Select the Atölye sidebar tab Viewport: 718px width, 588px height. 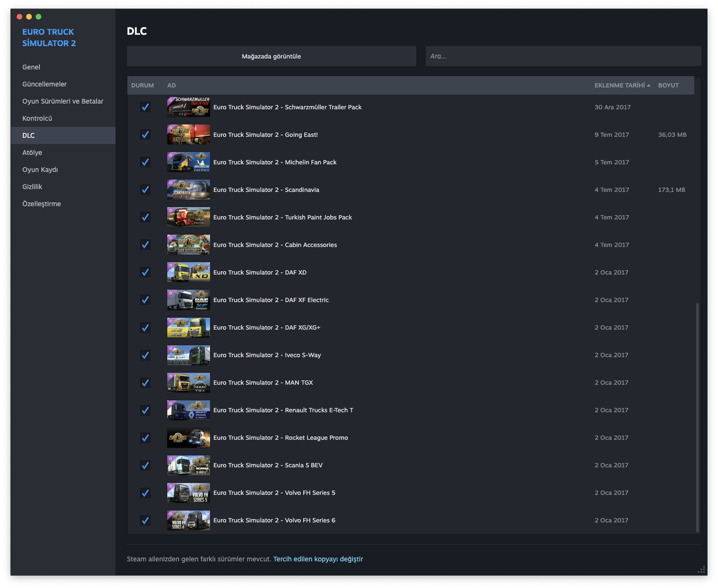(x=63, y=152)
